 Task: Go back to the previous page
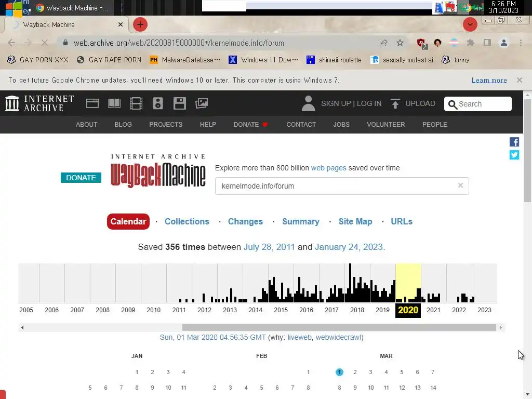(11, 43)
